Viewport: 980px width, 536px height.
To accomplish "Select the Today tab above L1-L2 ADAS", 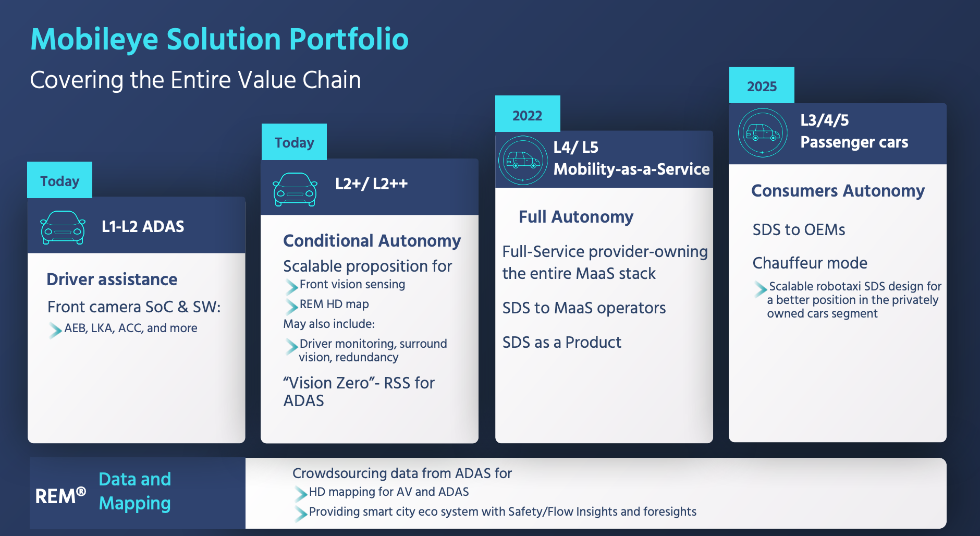I will (59, 180).
